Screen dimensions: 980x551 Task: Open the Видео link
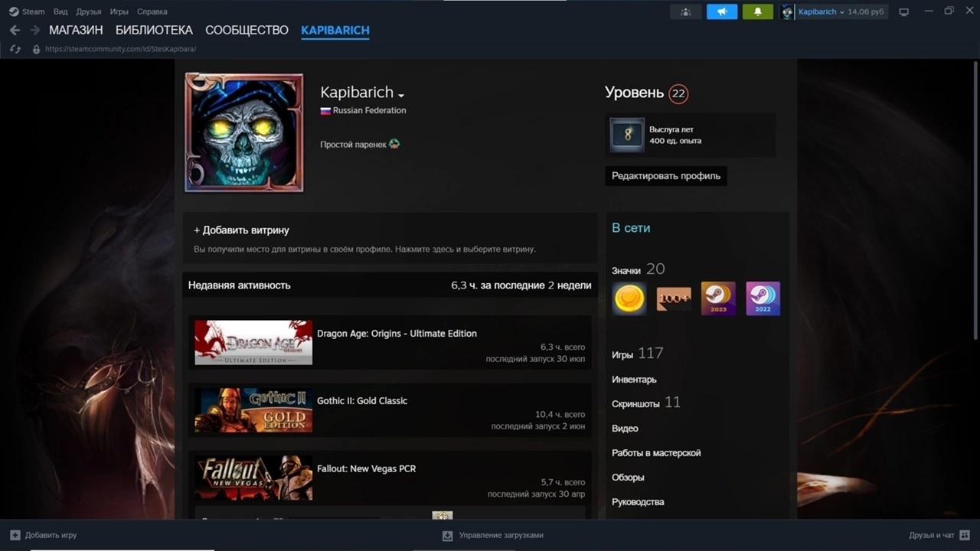click(625, 429)
